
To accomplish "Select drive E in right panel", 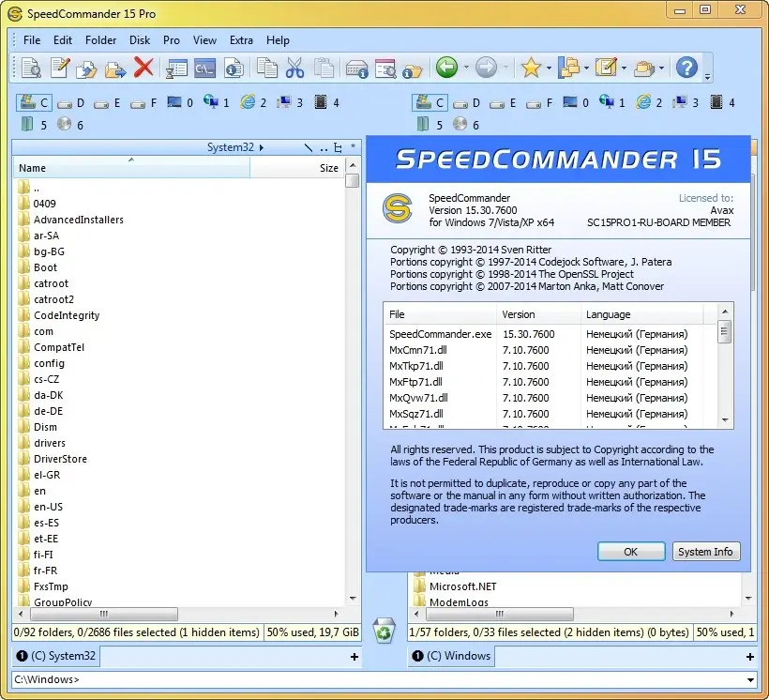I will [x=503, y=103].
